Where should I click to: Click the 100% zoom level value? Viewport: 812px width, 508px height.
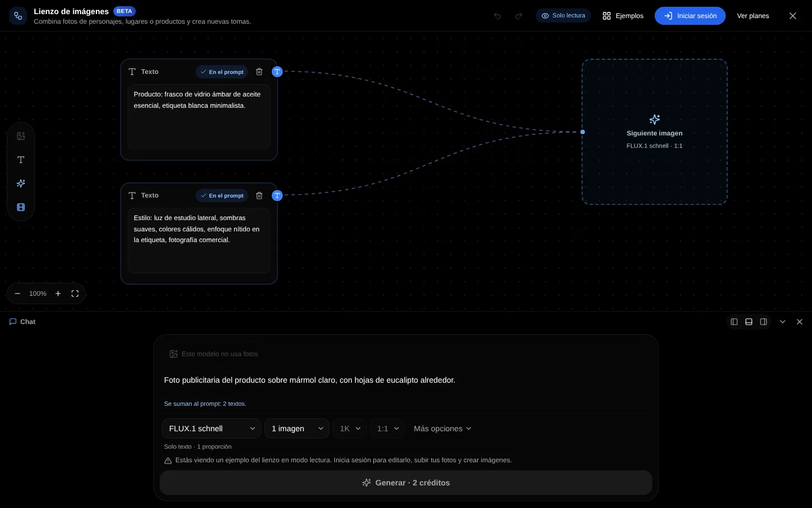pyautogui.click(x=38, y=294)
